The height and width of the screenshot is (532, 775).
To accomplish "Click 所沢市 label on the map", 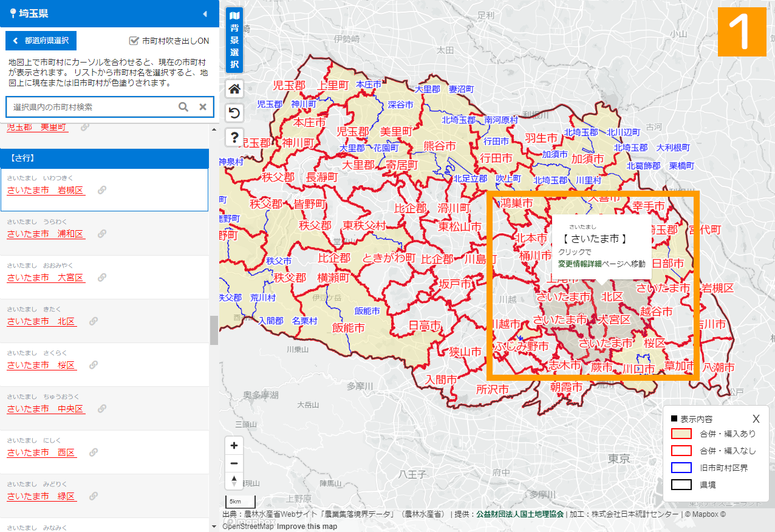I will click(493, 389).
